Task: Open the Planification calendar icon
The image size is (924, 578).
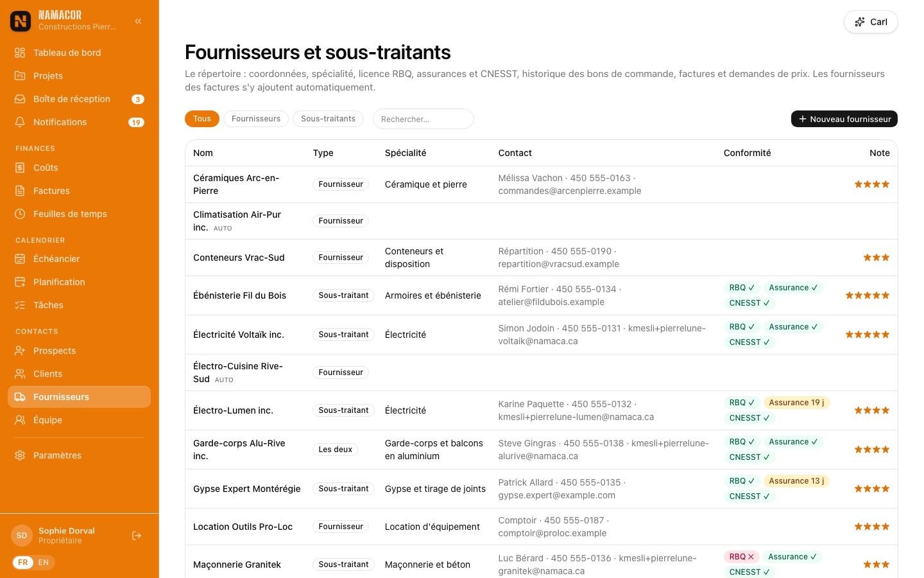Action: coord(20,282)
